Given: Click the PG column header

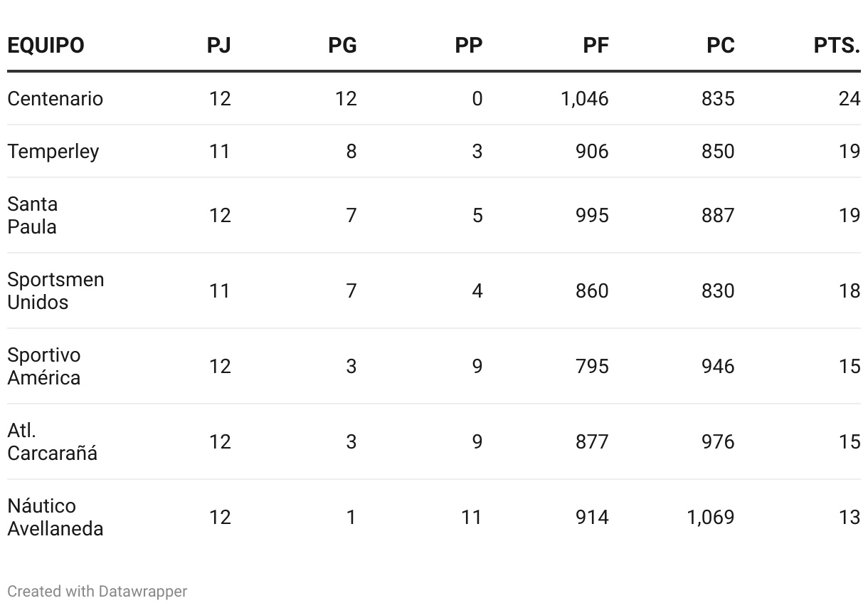Looking at the screenshot, I should point(342,46).
